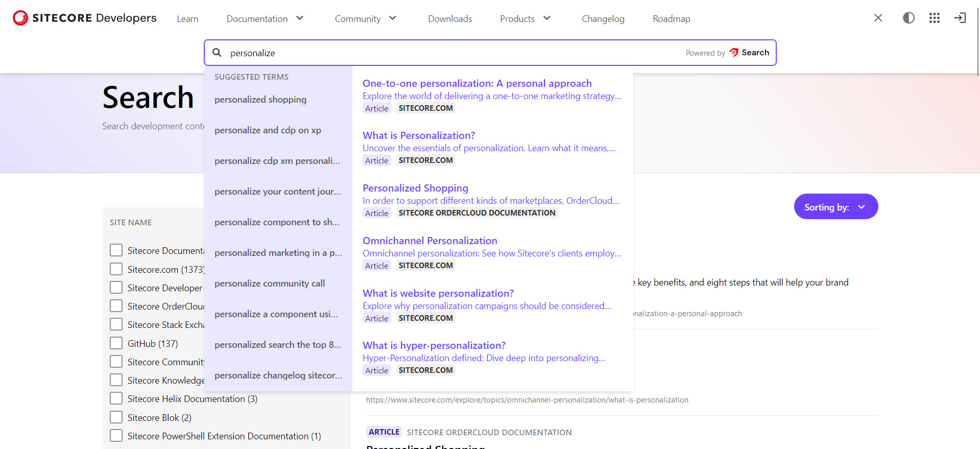This screenshot has height=449, width=980.
Task: Check the Sitecore OrderCloud filter
Action: tap(116, 306)
